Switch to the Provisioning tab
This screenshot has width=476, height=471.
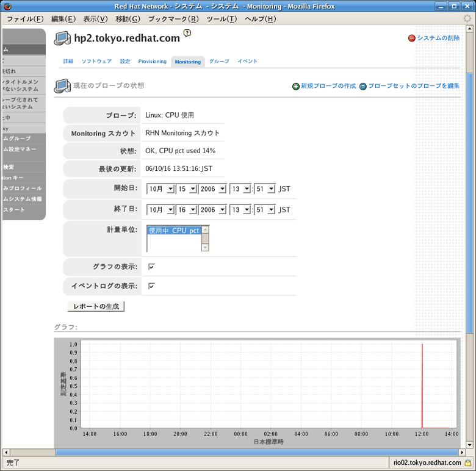tap(153, 61)
